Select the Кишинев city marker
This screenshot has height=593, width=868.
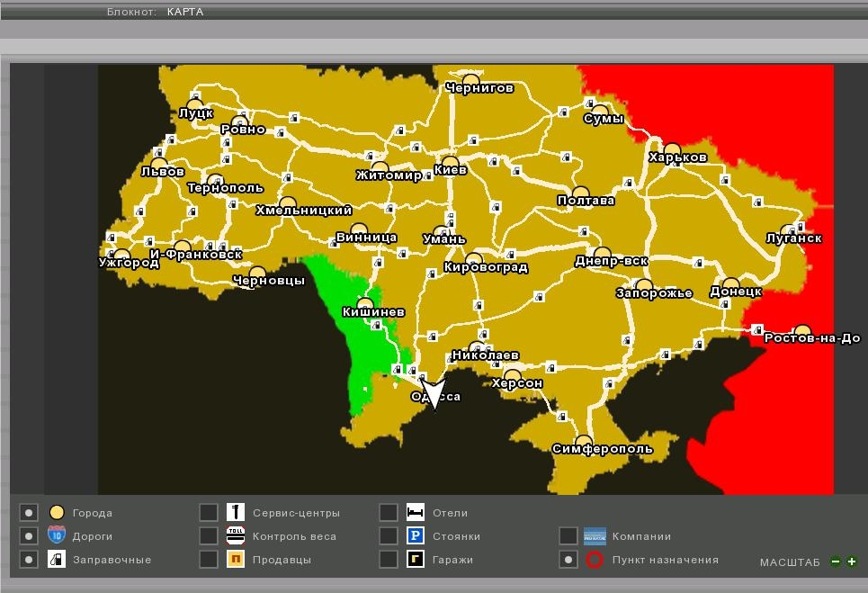[365, 305]
